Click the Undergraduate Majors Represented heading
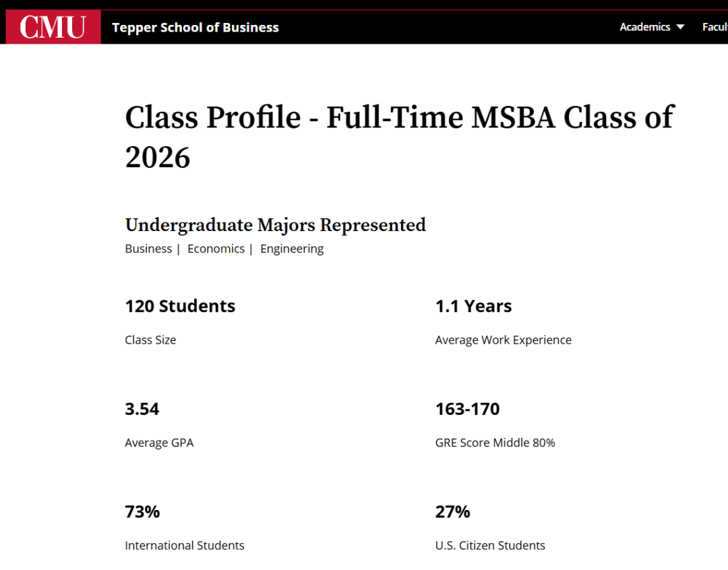Screen dimensions: 728x570 [x=275, y=224]
